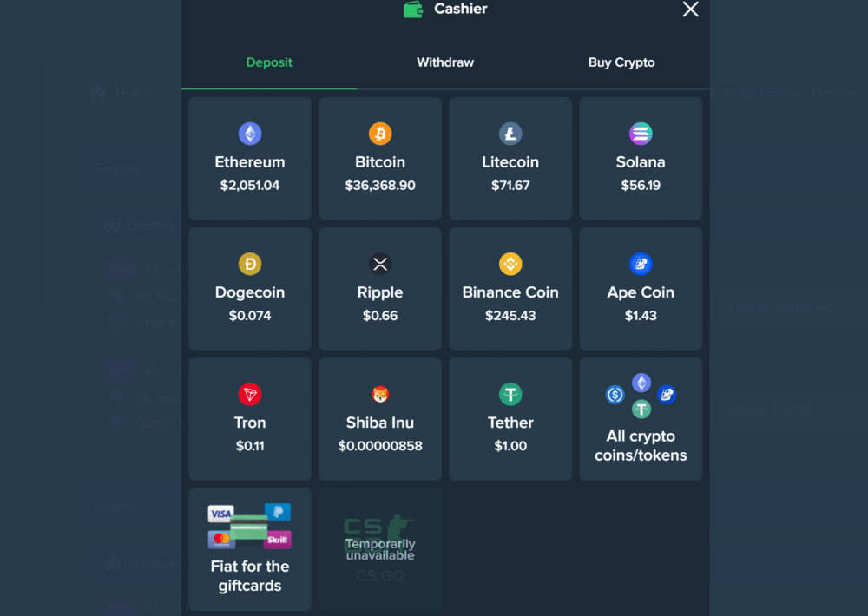This screenshot has width=868, height=616.
Task: Click the Shiba Inu name text
Action: (x=380, y=423)
